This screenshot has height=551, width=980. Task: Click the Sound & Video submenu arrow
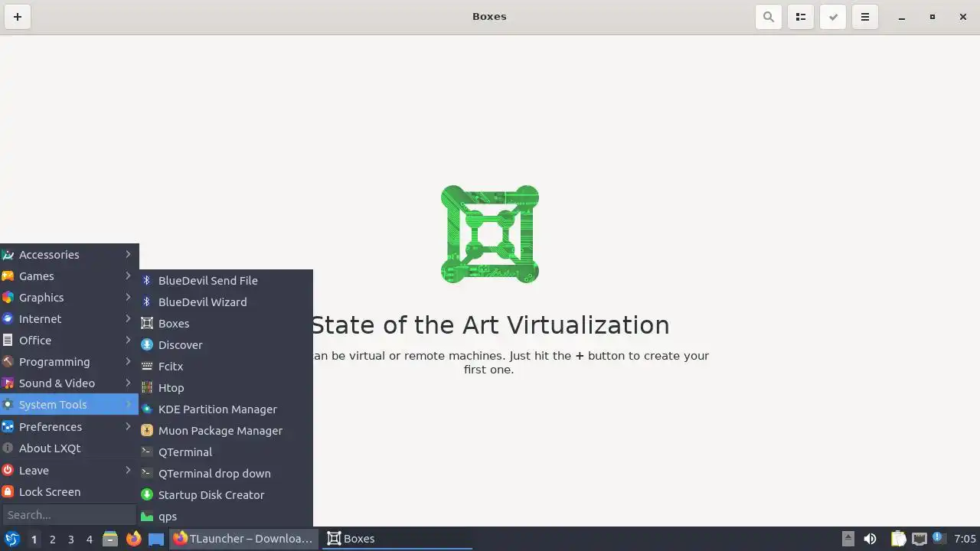(x=128, y=383)
